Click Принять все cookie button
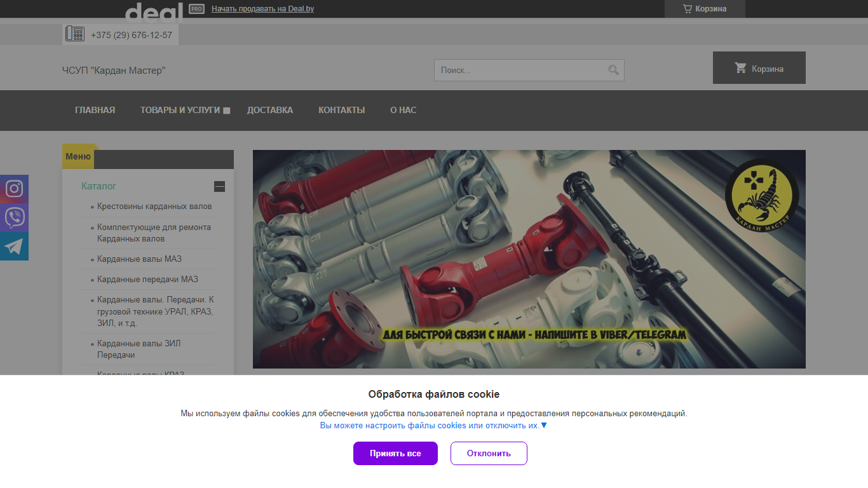 click(x=395, y=453)
